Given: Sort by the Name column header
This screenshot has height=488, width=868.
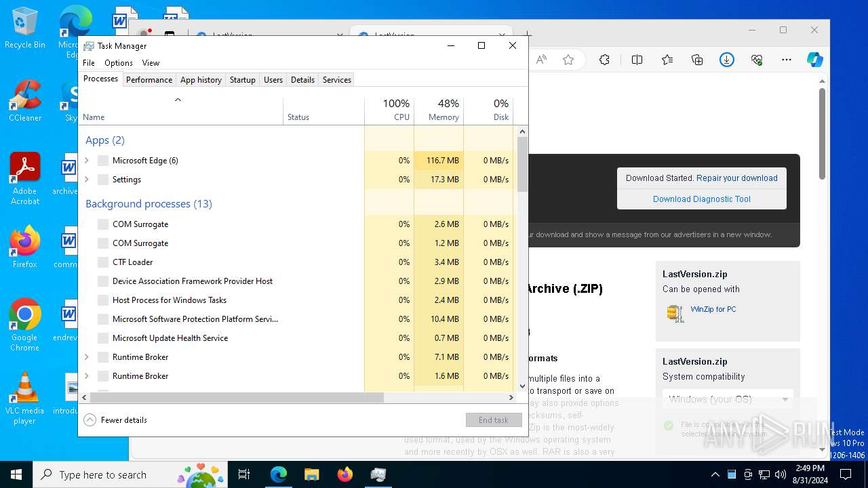Looking at the screenshot, I should 181,110.
